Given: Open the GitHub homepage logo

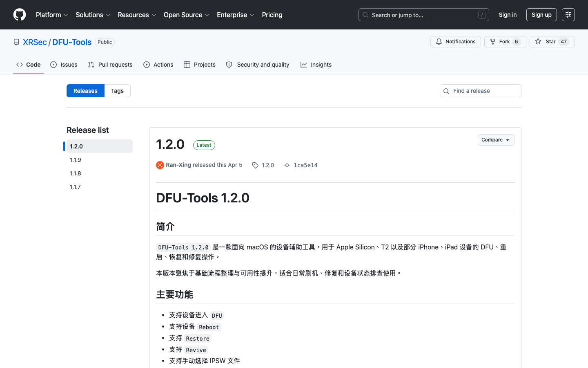Looking at the screenshot, I should click(x=20, y=15).
